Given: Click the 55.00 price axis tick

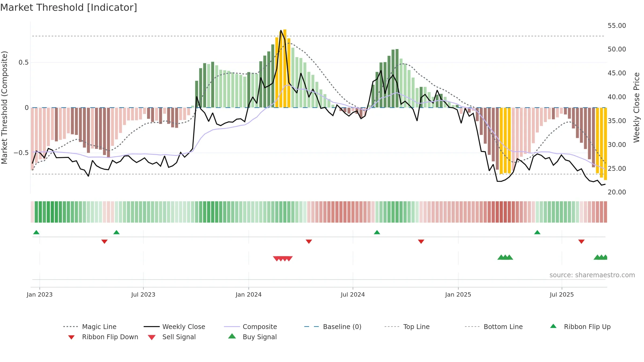Looking at the screenshot, I should coord(617,25).
